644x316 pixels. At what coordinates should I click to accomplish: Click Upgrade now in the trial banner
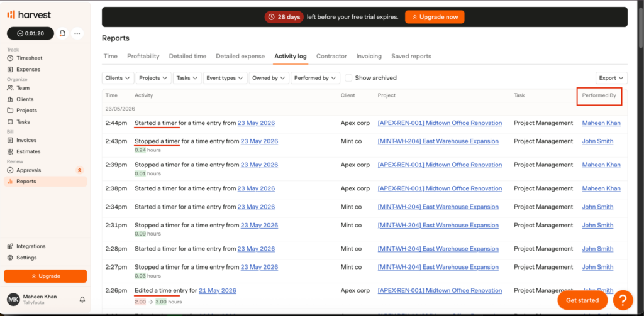(x=435, y=17)
